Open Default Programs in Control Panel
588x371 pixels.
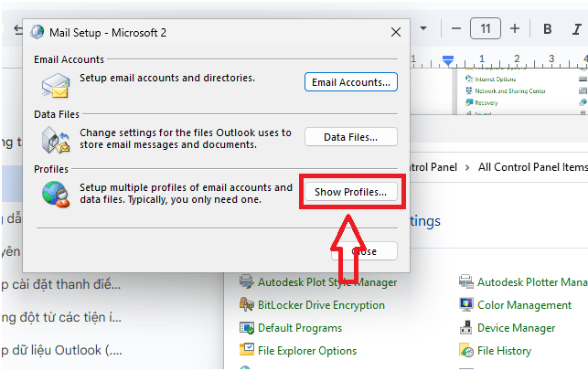300,328
